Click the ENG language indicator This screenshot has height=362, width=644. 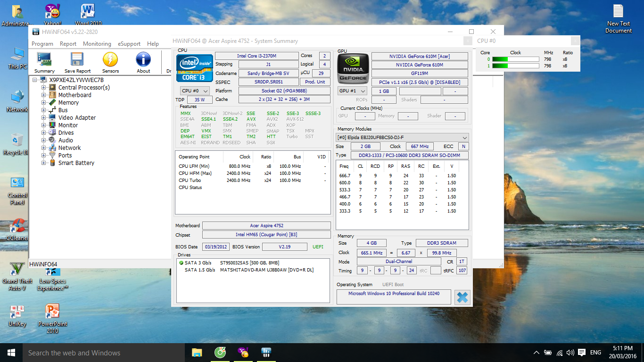click(595, 353)
